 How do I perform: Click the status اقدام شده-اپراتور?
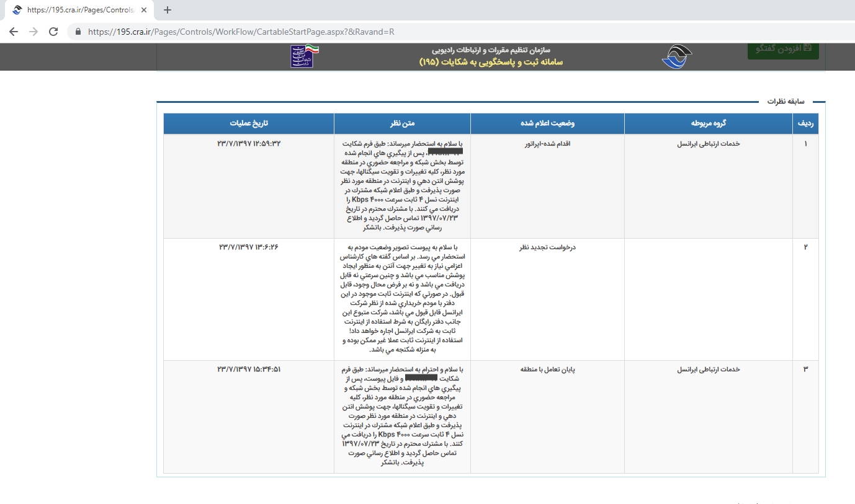547,144
